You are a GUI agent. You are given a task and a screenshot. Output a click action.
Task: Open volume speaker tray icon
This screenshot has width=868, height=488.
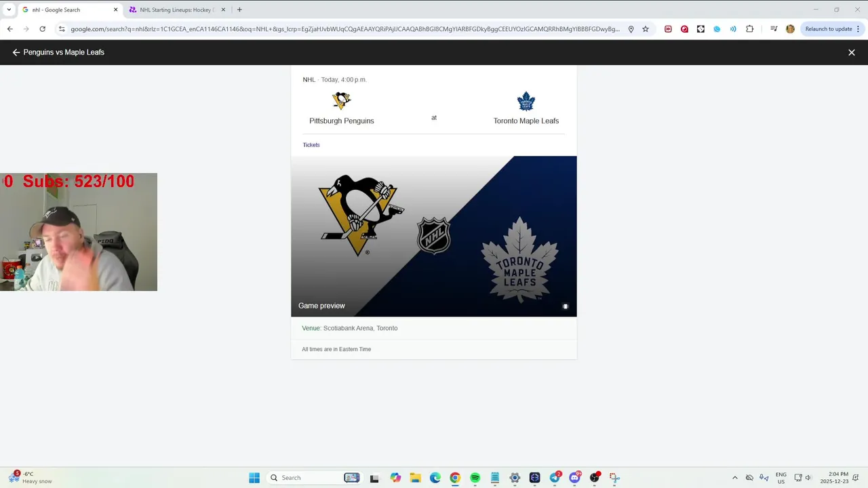(808, 478)
